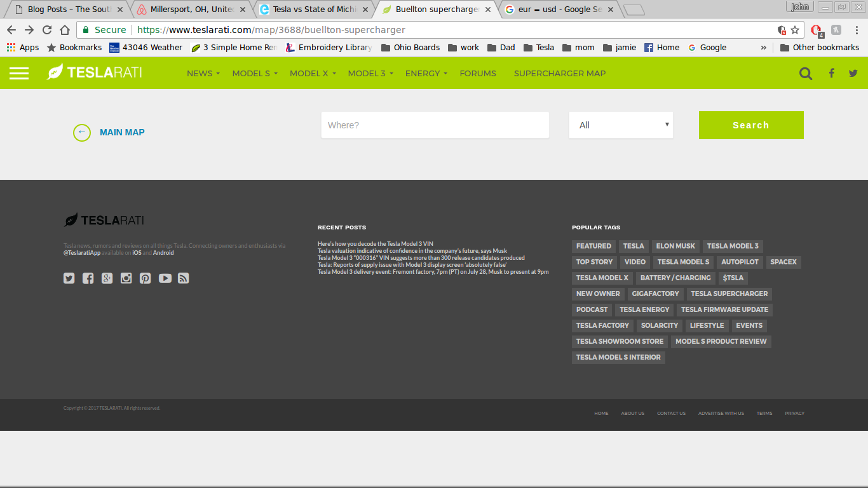Open the Advertise With Us footer link

tap(721, 414)
